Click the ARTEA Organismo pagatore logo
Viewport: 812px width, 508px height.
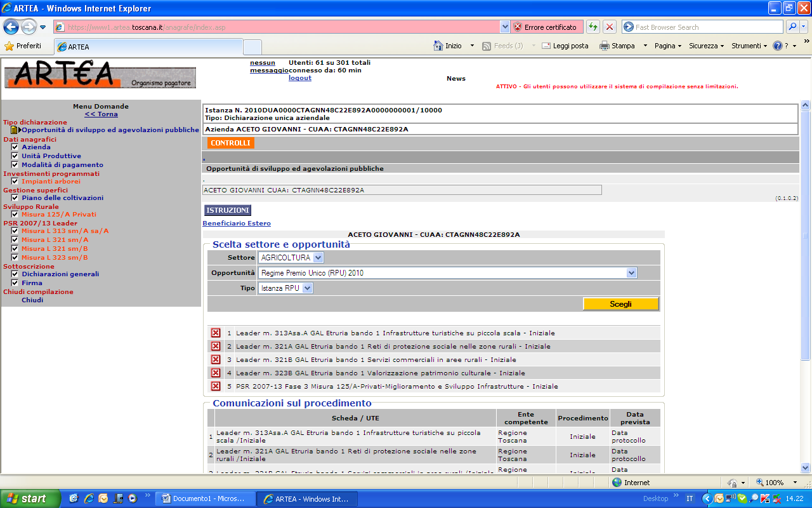(100, 74)
